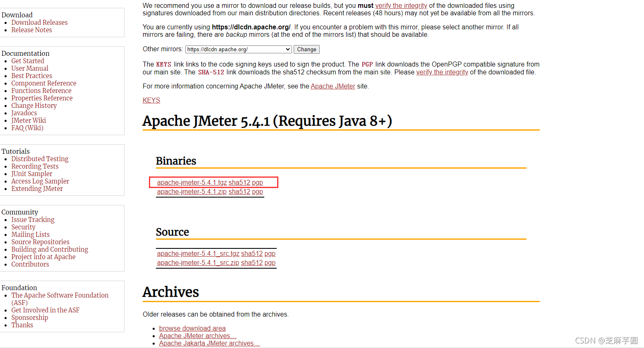Open the Contributors page
Viewport: 644px width, 348px height.
tap(30, 264)
